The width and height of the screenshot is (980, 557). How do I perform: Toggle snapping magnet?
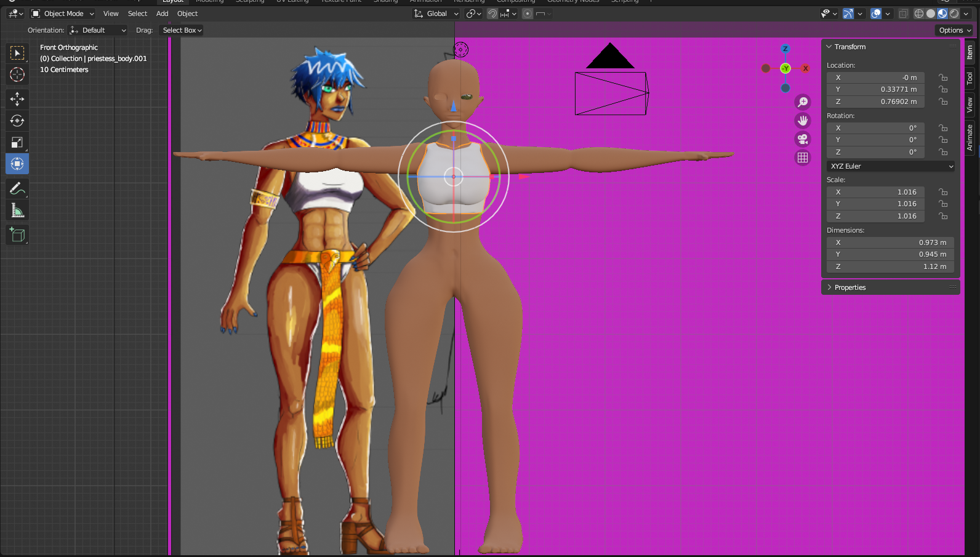[492, 14]
